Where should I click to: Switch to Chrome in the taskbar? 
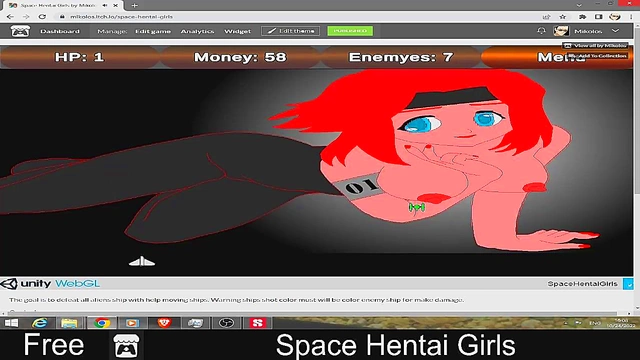click(102, 323)
